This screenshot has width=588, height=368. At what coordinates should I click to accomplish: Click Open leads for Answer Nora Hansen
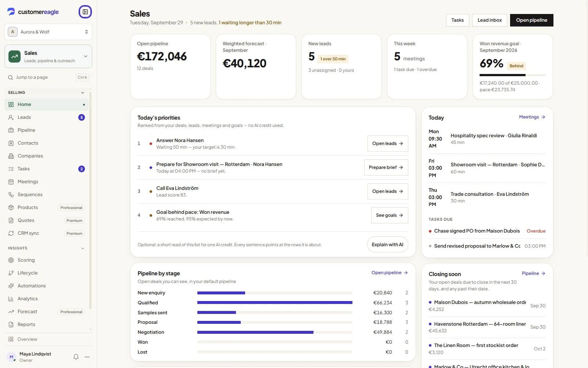point(388,144)
